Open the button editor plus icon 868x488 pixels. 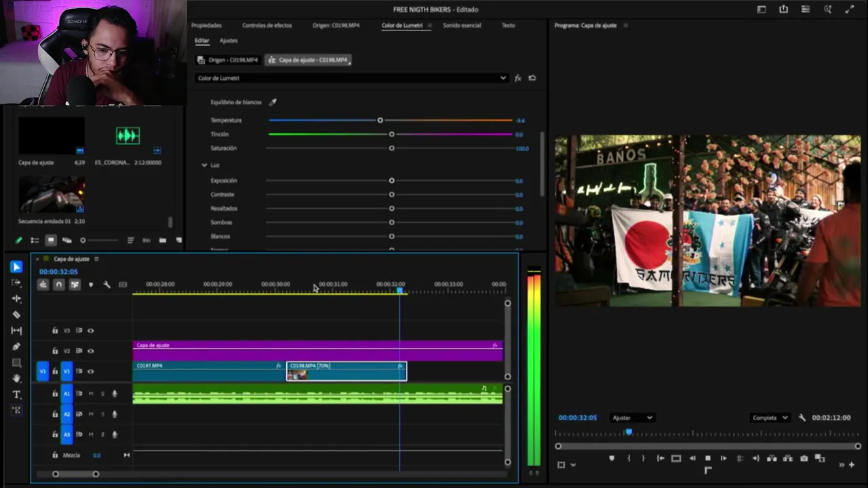coord(852,464)
